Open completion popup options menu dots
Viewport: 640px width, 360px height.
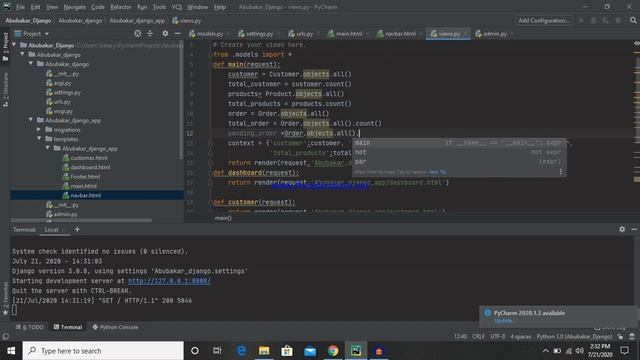(560, 172)
